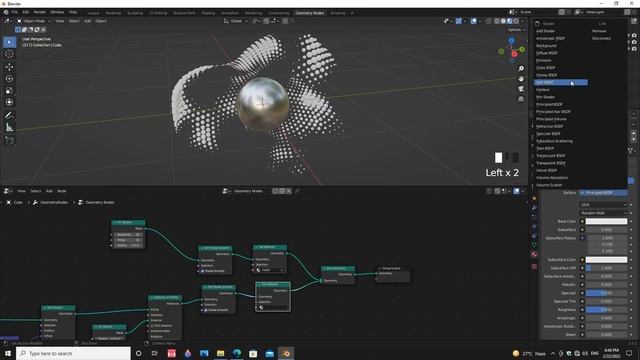
Task: Click Remove in the Link column
Action: 599,31
